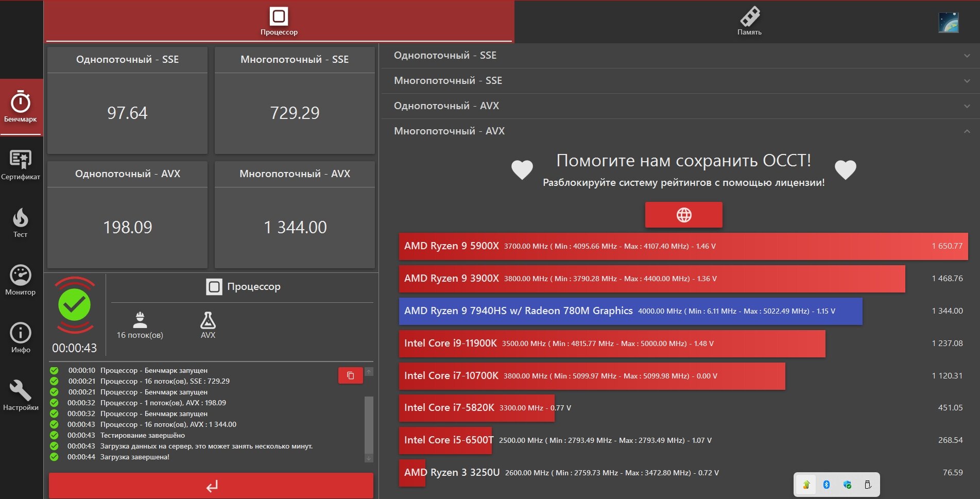Screen dimensions: 980x499
Task: Click the globe icon license button
Action: coord(683,215)
